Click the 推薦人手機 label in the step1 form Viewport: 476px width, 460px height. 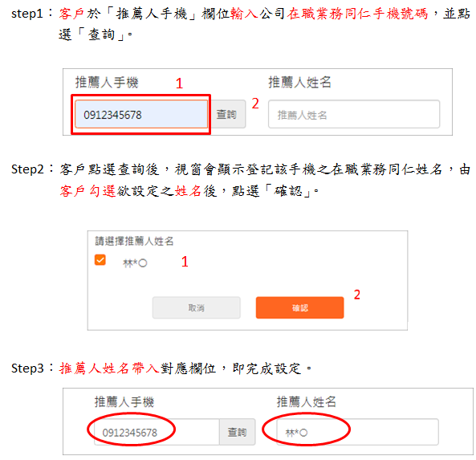(x=107, y=83)
